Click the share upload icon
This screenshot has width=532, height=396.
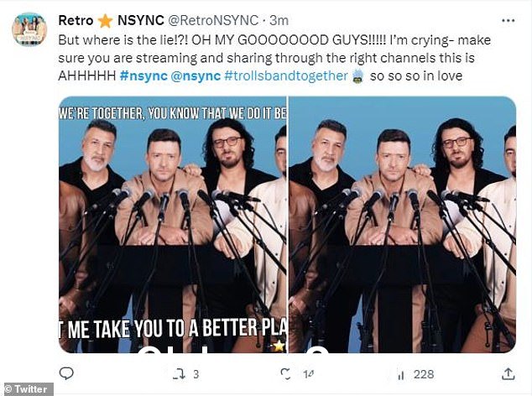(x=508, y=374)
